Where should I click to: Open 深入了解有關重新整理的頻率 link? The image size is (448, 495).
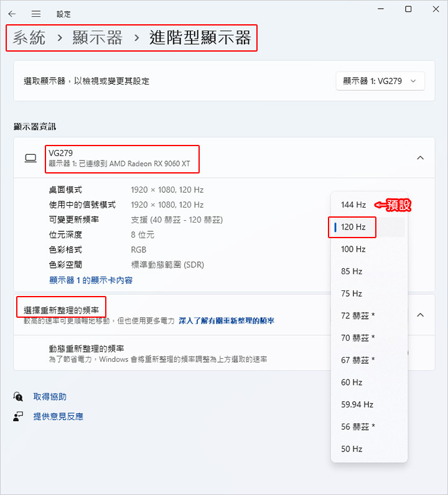[x=226, y=321]
